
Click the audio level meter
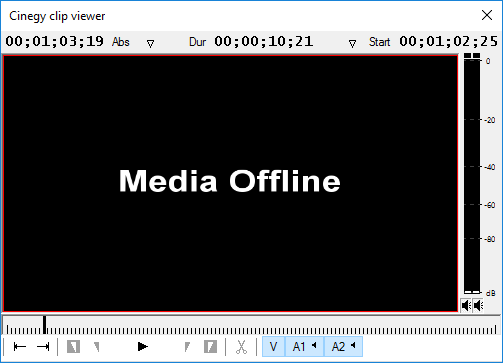tap(472, 173)
